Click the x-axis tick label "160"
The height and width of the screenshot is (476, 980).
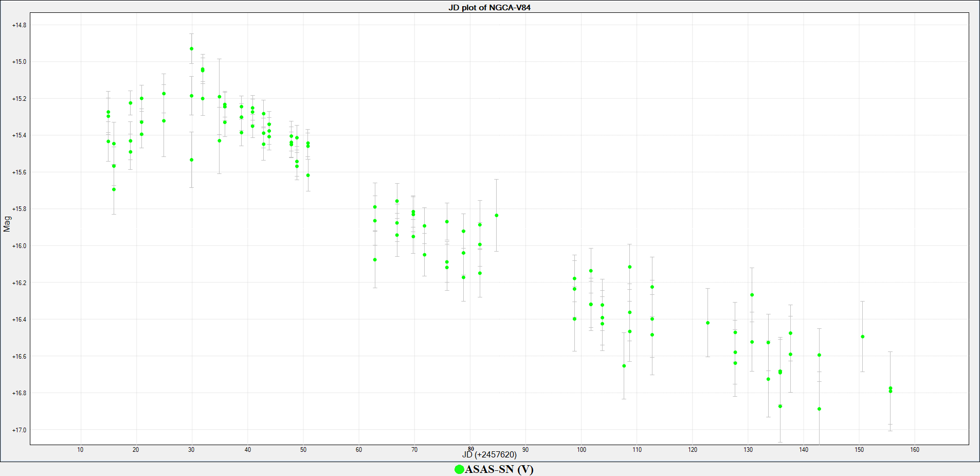coord(915,450)
